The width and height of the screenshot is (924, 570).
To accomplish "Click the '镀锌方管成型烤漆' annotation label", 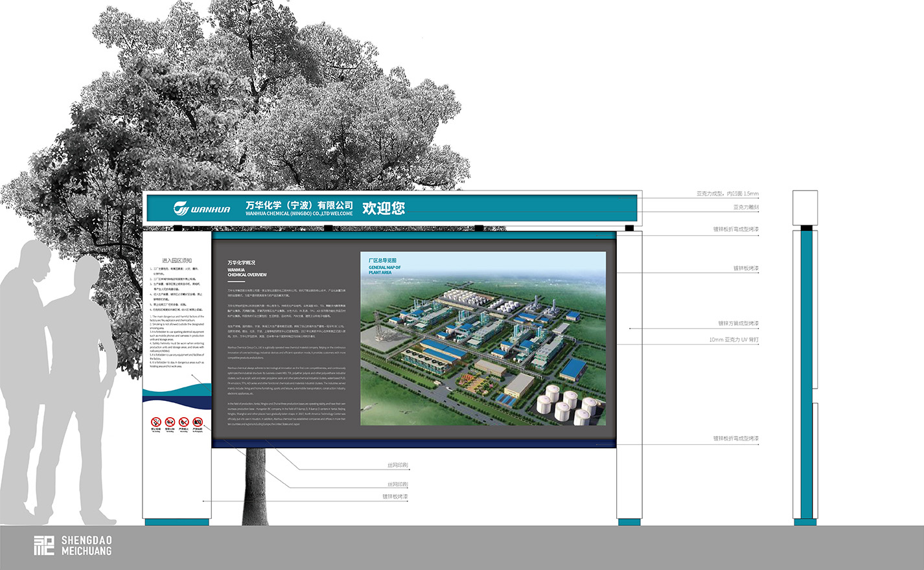I will 738,323.
